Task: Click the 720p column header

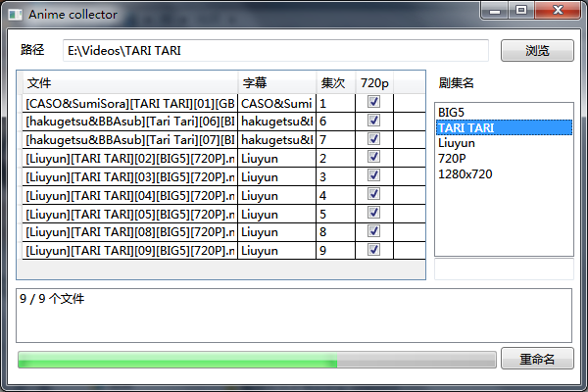Action: tap(373, 82)
